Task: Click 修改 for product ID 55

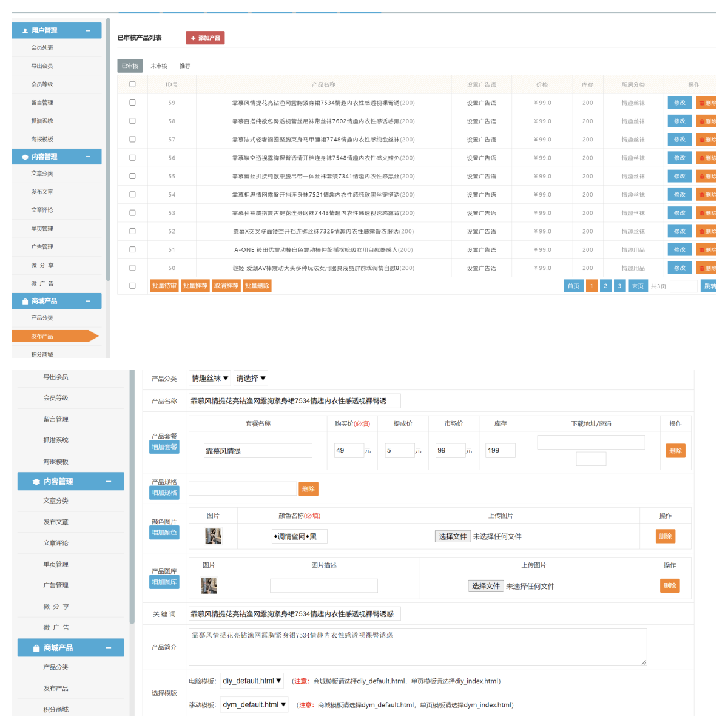Action: pos(679,177)
